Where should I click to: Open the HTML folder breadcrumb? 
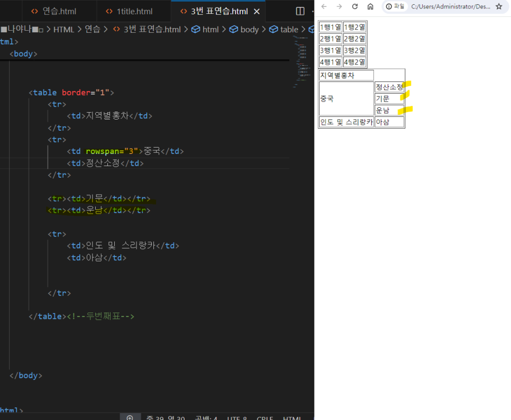click(63, 29)
